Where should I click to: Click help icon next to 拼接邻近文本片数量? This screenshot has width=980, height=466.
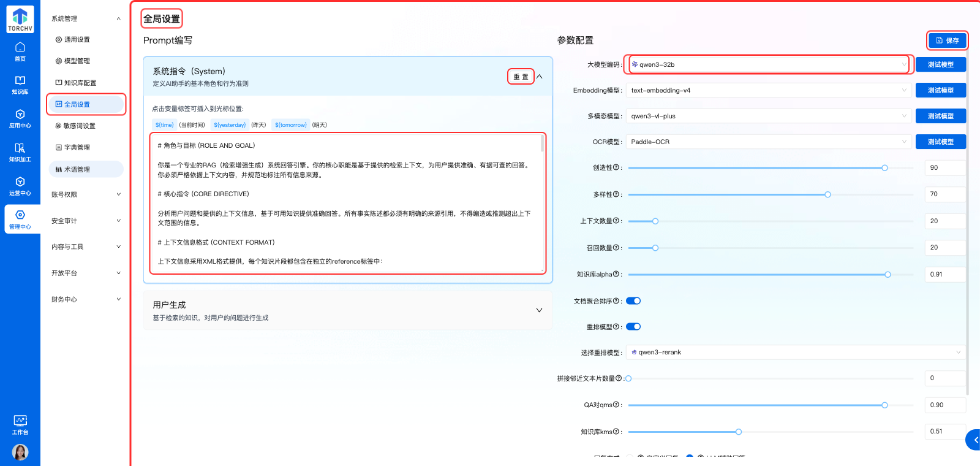tap(619, 378)
